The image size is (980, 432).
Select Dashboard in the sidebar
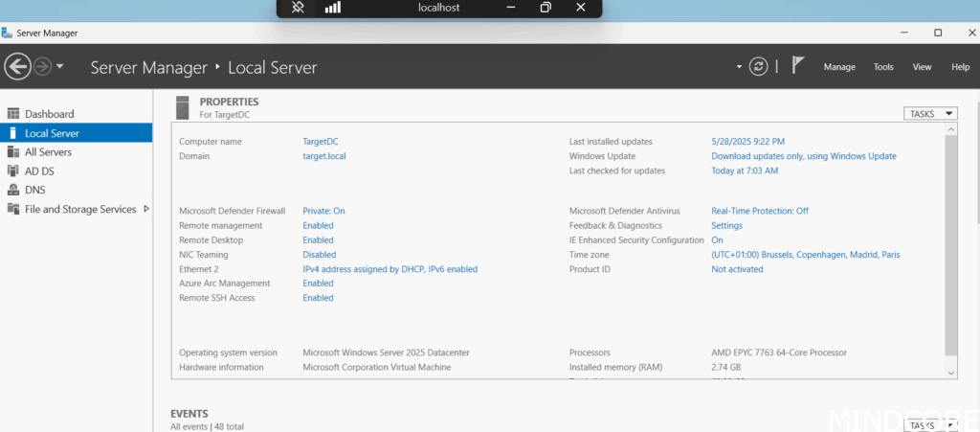point(50,114)
